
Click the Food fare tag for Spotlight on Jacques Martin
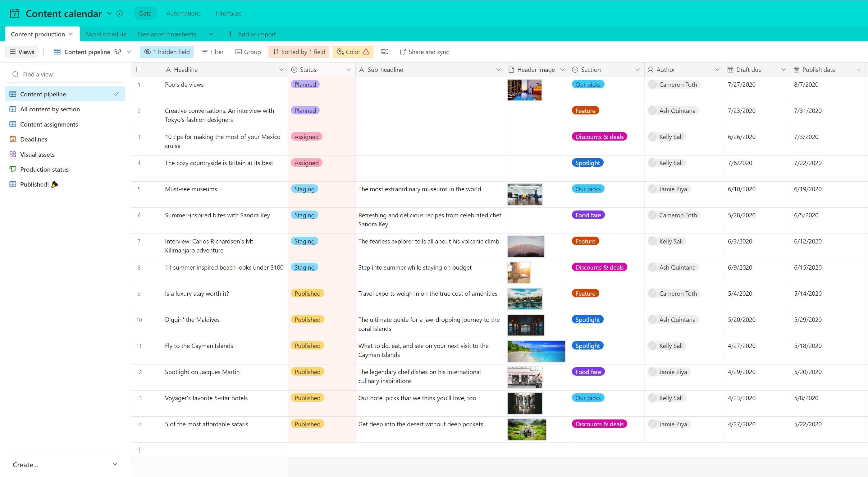[588, 372]
